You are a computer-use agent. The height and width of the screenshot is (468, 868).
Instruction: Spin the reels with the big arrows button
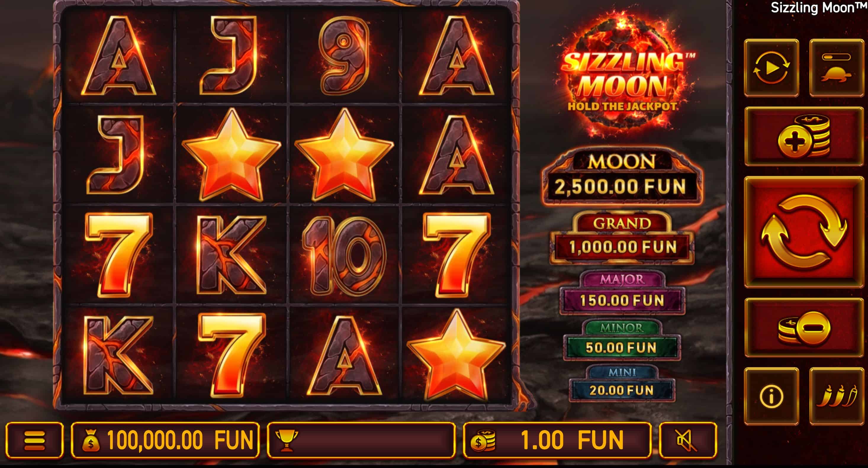click(x=804, y=232)
